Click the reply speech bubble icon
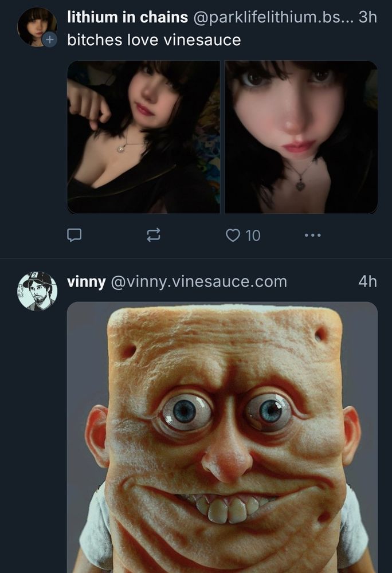This screenshot has height=573, width=392. pyautogui.click(x=74, y=235)
